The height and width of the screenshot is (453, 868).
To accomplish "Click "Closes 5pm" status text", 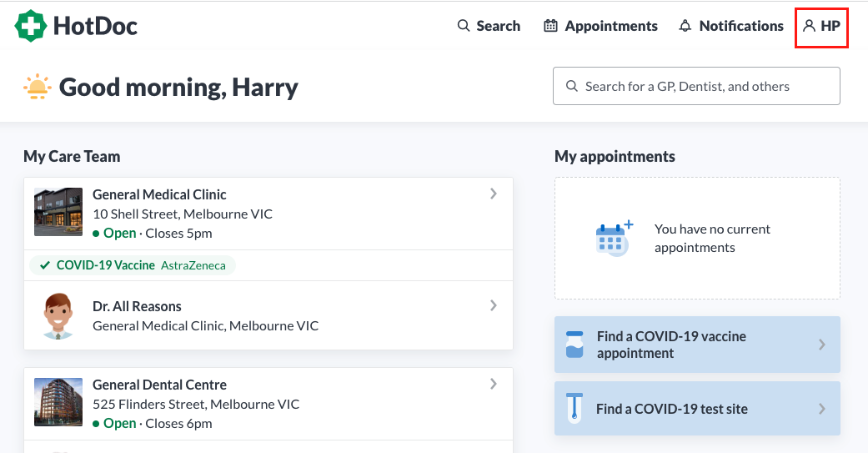I will click(x=178, y=233).
